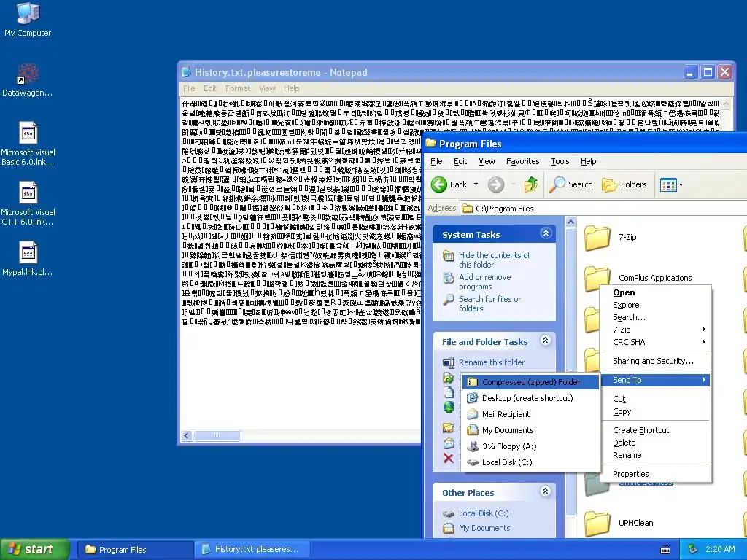Click the Send To context menu entry

(x=656, y=380)
